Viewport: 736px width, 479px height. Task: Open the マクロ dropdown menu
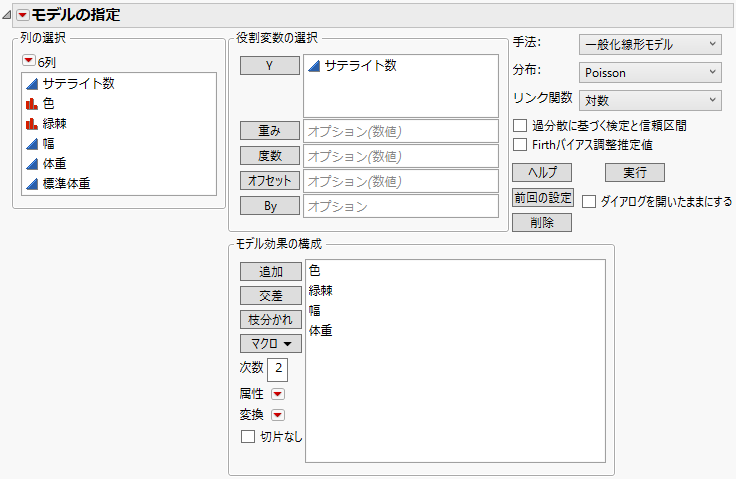coord(270,344)
